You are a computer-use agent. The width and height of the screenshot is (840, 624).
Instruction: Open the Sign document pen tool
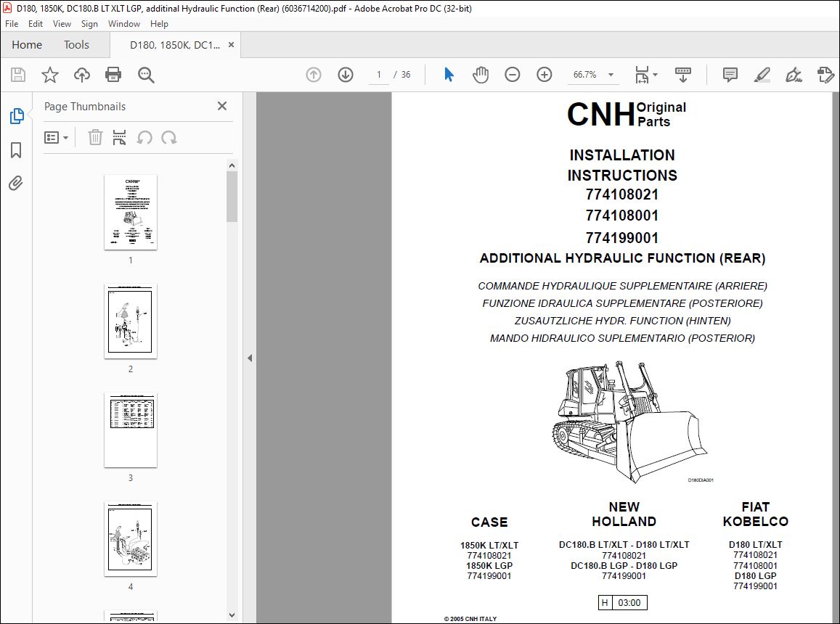pos(794,75)
